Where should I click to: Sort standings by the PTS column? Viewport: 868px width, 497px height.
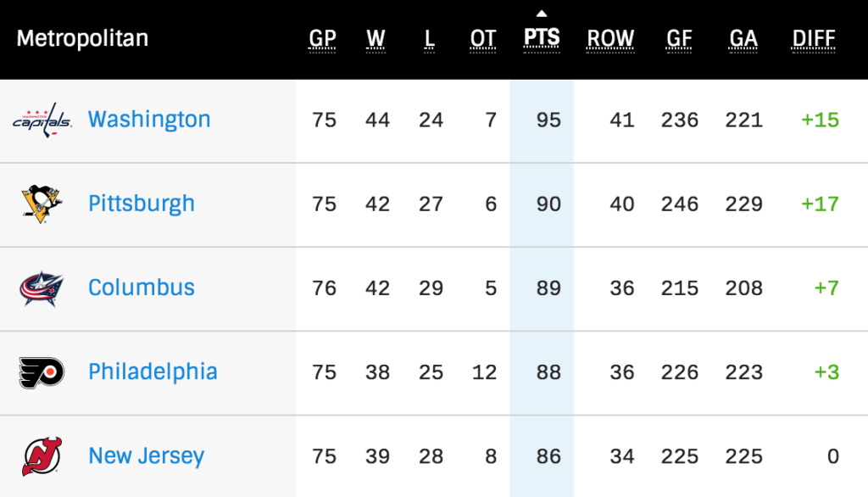pos(542,39)
